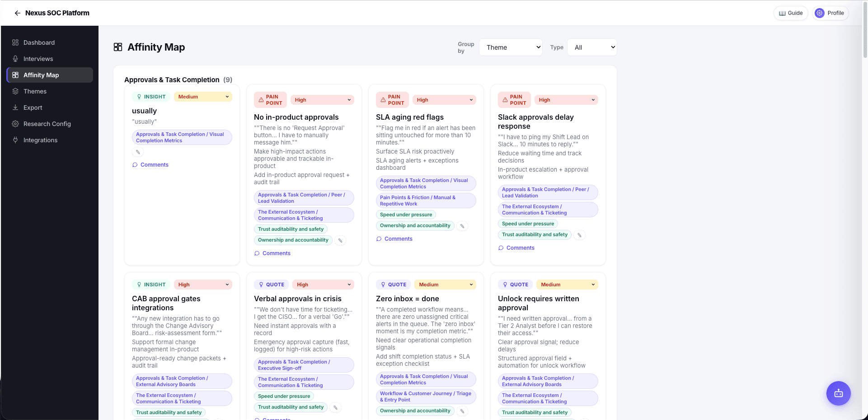
Task: Change High priority on Verbal approvals in crisis
Action: pyautogui.click(x=323, y=285)
